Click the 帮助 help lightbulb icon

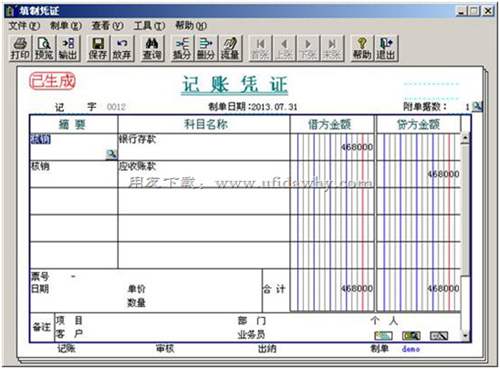tap(362, 49)
